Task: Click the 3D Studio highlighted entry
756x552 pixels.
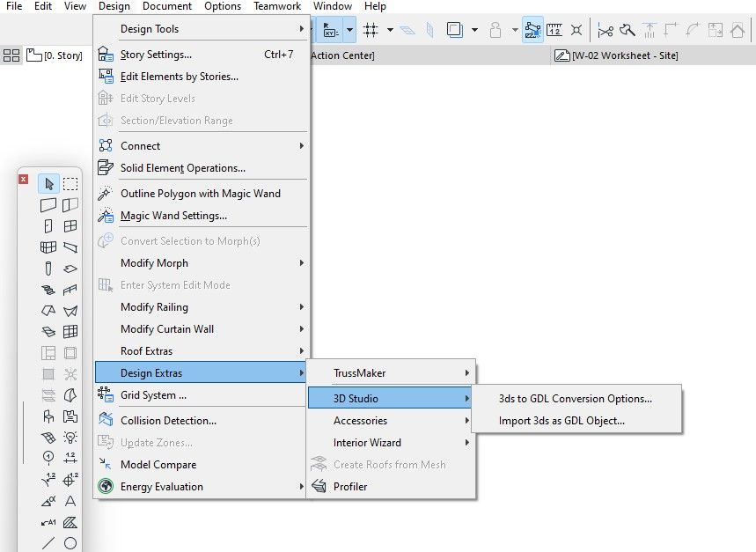Action: coord(390,399)
